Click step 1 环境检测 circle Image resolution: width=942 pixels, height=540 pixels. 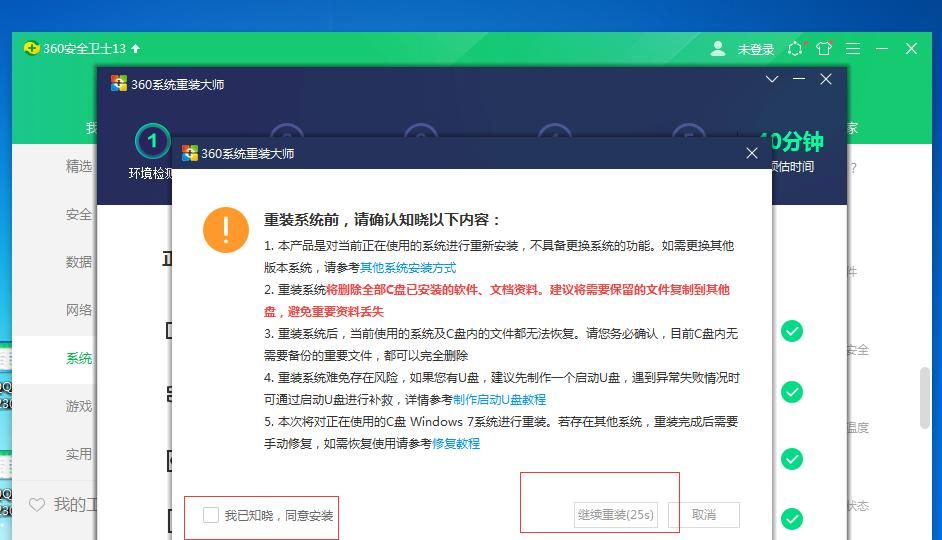[153, 142]
